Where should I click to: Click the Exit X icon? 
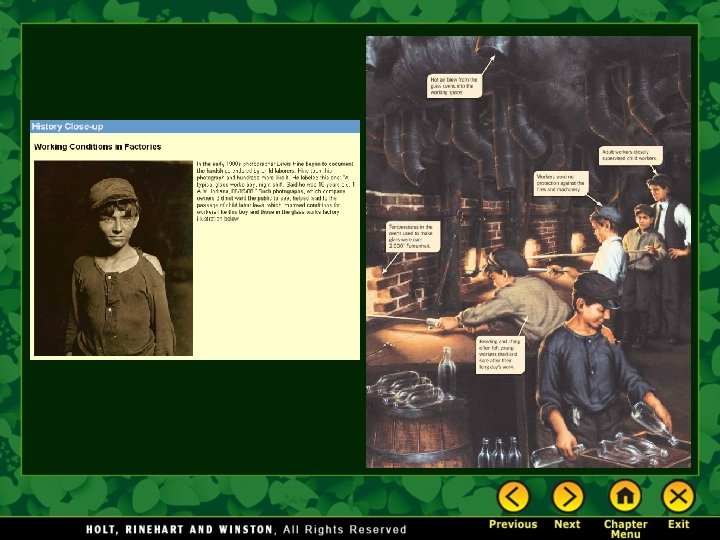[679, 496]
